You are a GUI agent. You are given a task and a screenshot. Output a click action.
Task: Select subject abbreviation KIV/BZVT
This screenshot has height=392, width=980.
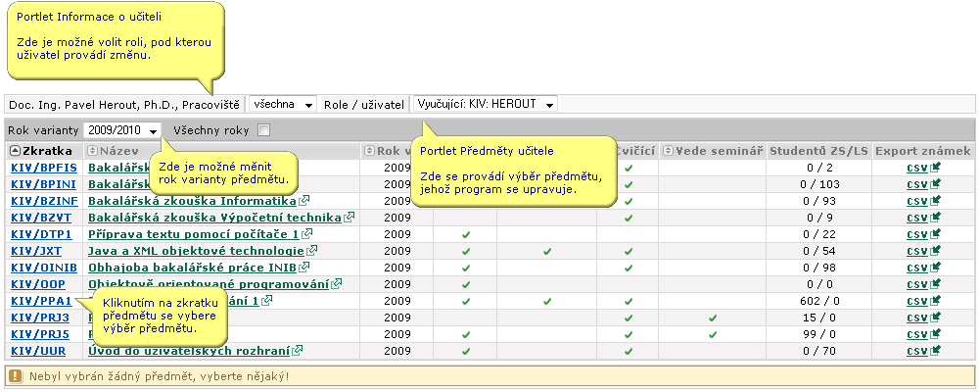(x=41, y=218)
